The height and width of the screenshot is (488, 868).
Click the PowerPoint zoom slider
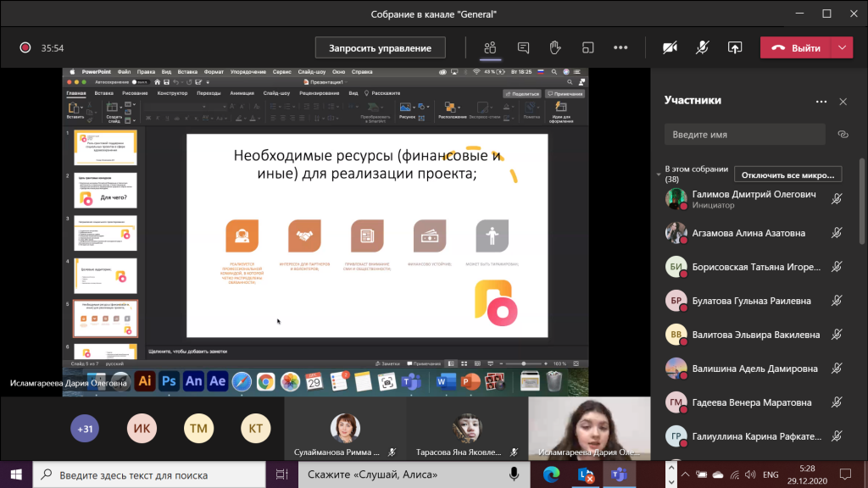(523, 363)
